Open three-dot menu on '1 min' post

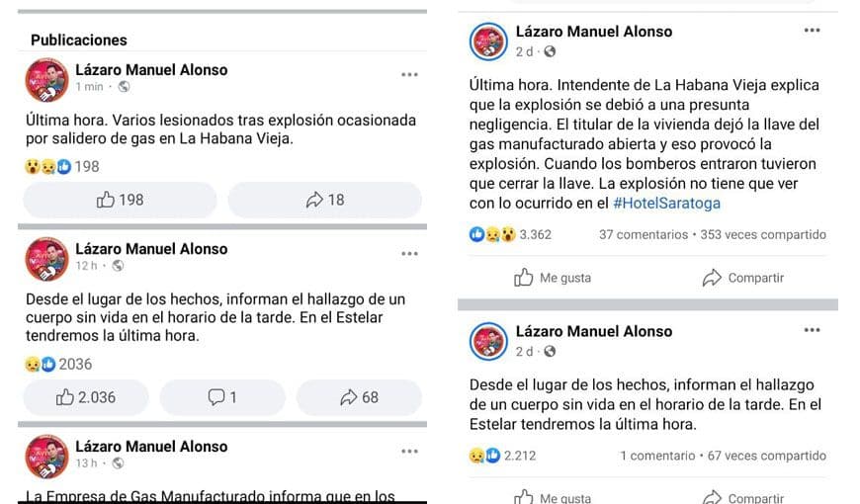pos(409,75)
